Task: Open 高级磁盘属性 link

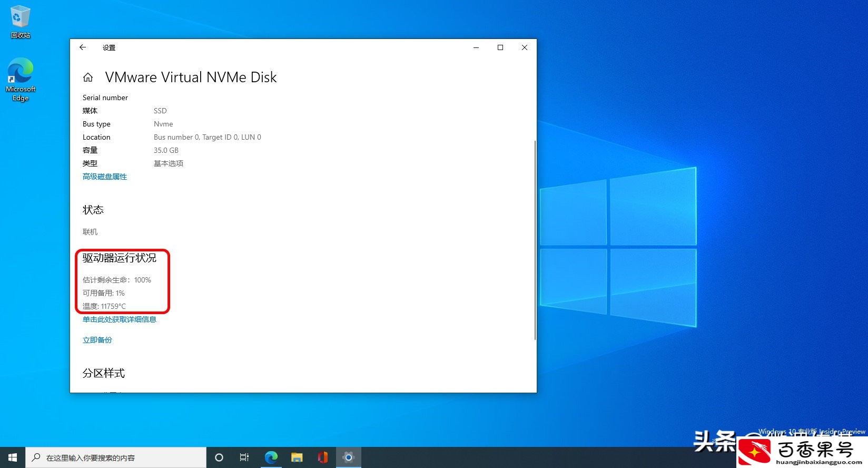Action: click(x=105, y=177)
